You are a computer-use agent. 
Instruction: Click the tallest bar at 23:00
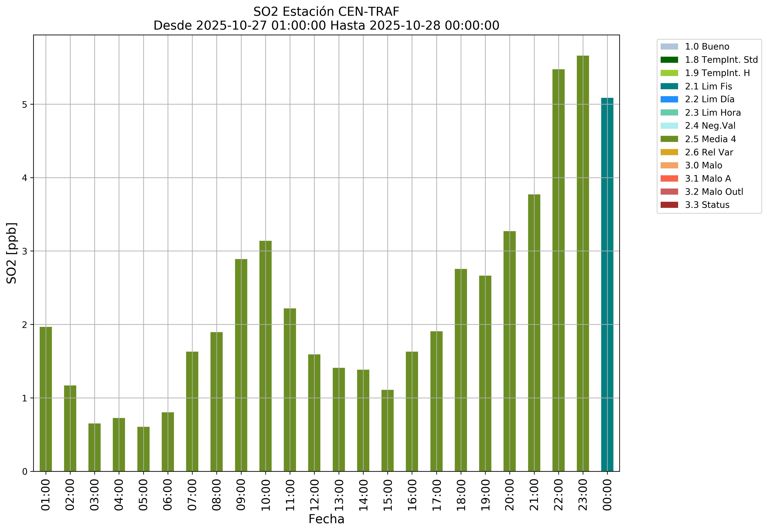583,263
